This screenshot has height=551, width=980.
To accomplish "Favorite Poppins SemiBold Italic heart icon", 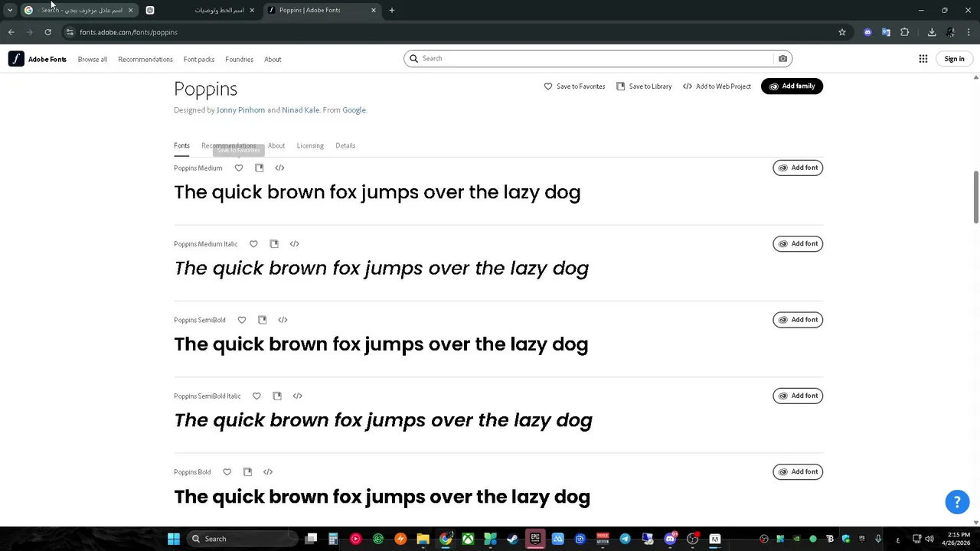I will pyautogui.click(x=256, y=396).
